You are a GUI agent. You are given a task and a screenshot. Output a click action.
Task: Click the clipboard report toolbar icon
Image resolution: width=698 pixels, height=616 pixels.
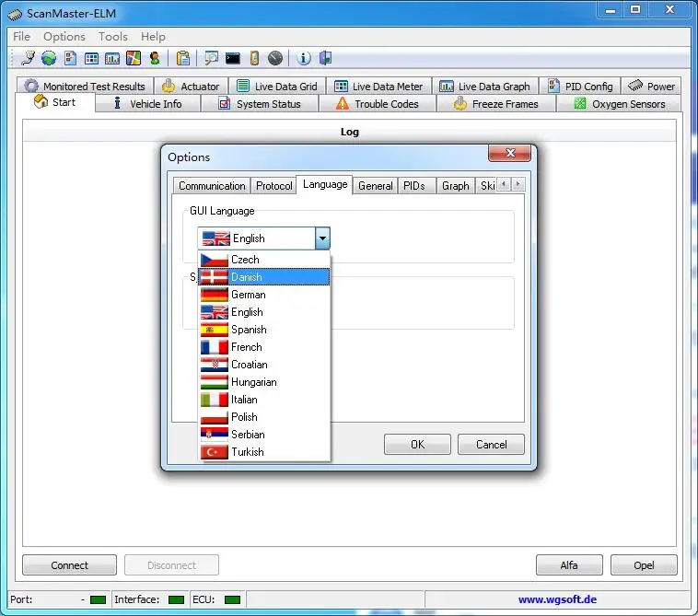(183, 58)
